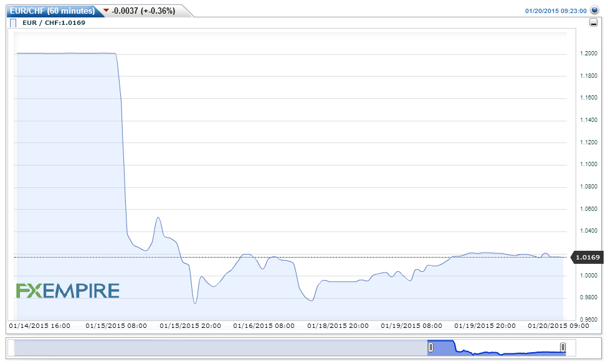Image resolution: width=608 pixels, height=364 pixels.
Task: Click the -0.0037 (+-0.36%) change value
Action: (x=143, y=11)
